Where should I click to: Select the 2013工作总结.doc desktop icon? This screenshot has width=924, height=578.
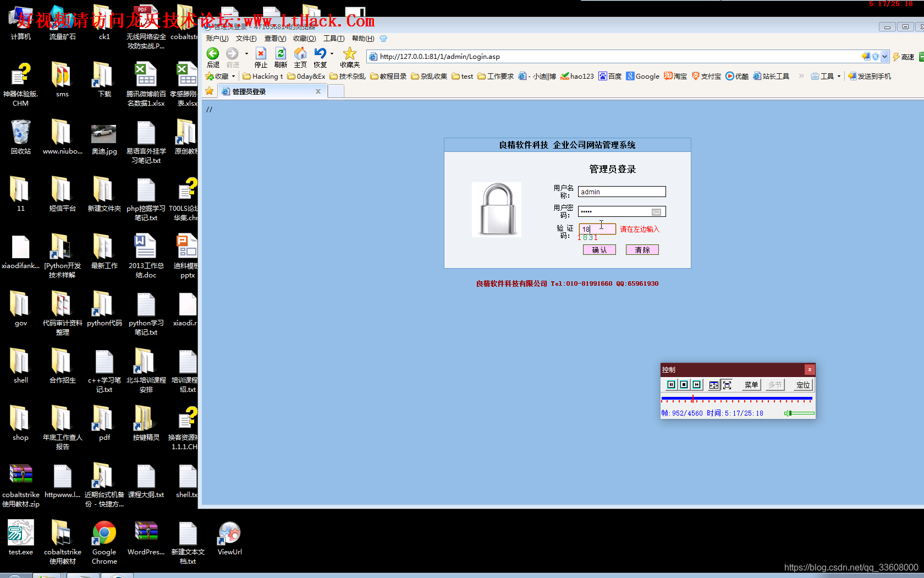point(146,257)
